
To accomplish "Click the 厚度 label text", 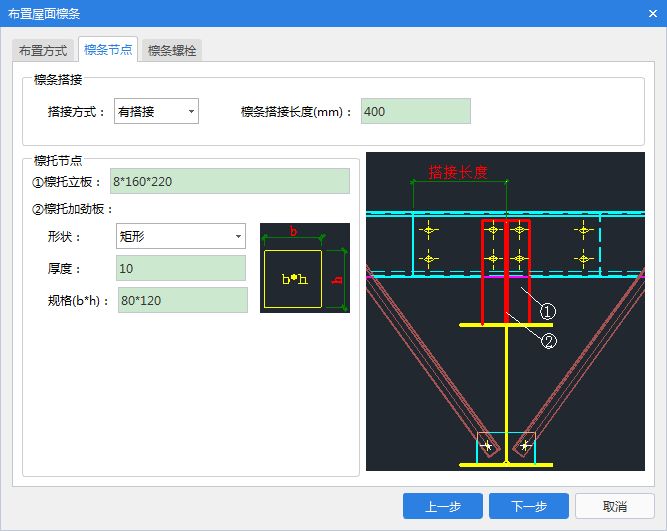I will [63, 269].
